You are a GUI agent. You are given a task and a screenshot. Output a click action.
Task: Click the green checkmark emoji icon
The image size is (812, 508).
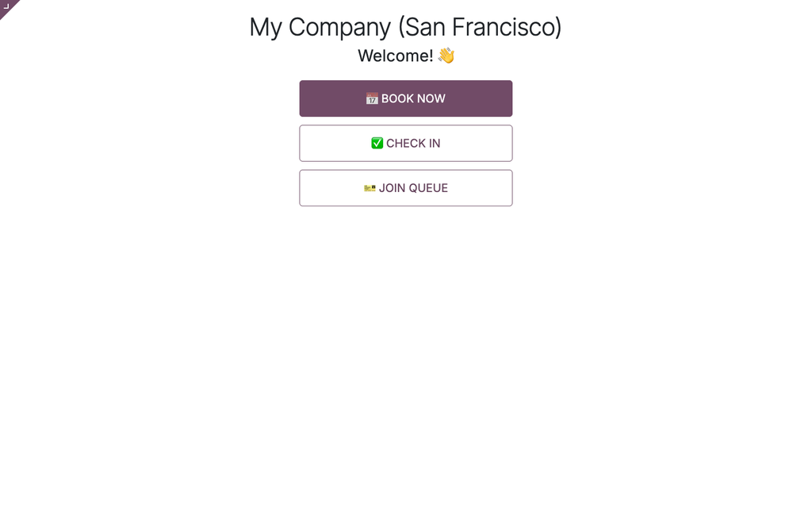pyautogui.click(x=377, y=143)
